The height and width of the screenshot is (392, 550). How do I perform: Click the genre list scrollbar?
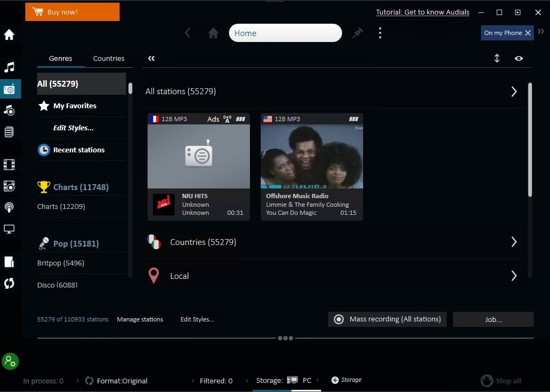click(x=130, y=88)
